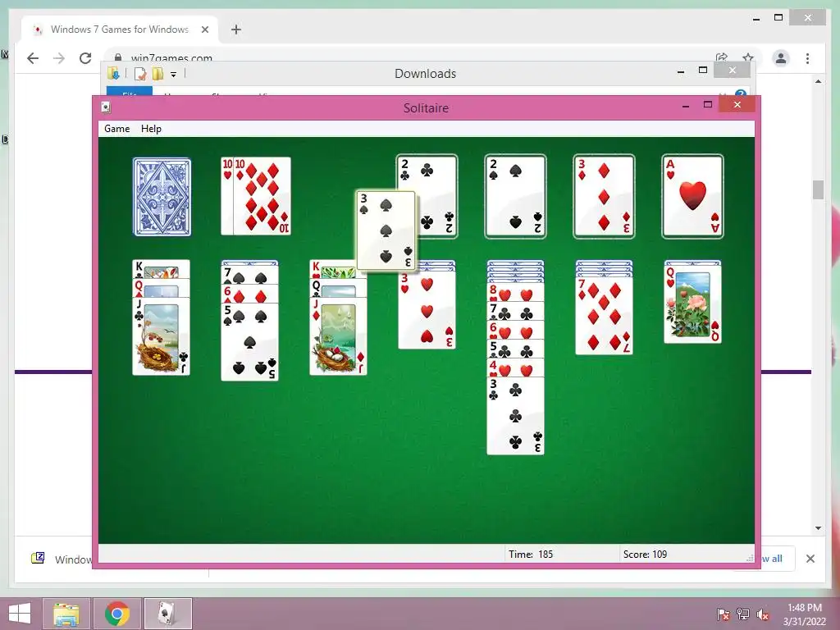Image resolution: width=840 pixels, height=630 pixels.
Task: Click the 3 of spades card
Action: pyautogui.click(x=386, y=231)
